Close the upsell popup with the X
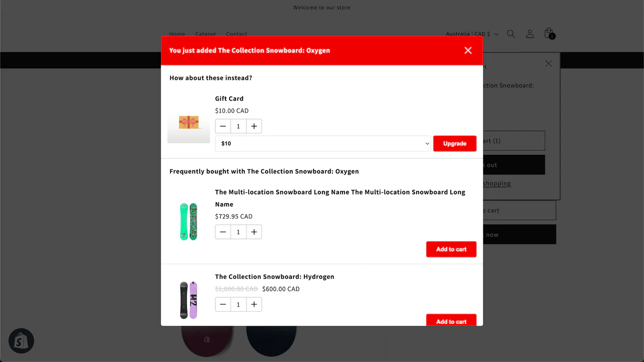Viewport: 644px width, 362px height. [x=468, y=50]
